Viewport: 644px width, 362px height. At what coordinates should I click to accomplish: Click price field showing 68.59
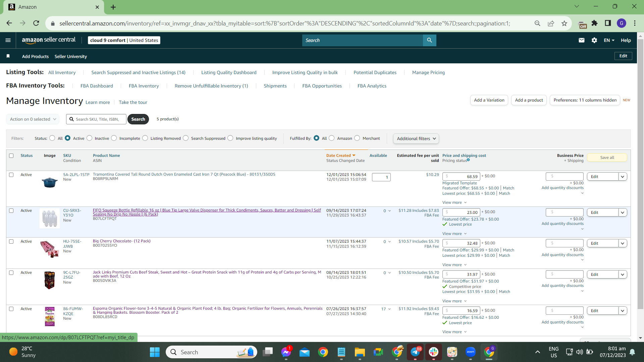(x=461, y=177)
